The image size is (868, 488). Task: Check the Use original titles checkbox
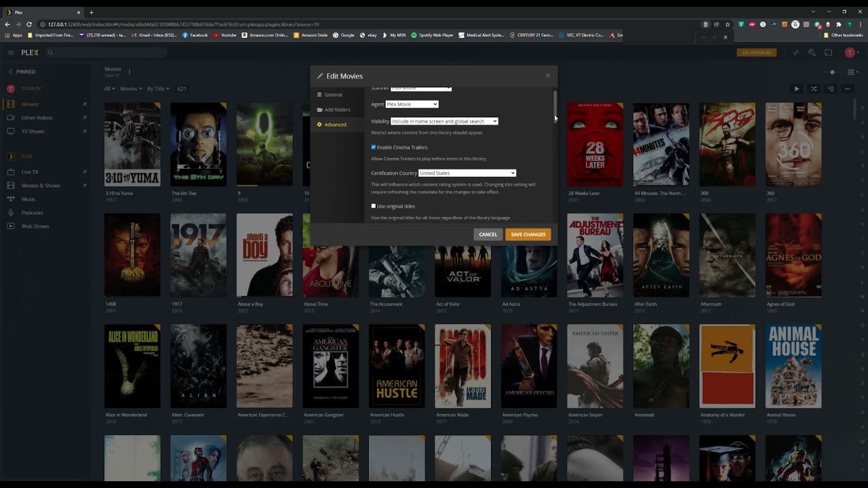[x=373, y=206]
